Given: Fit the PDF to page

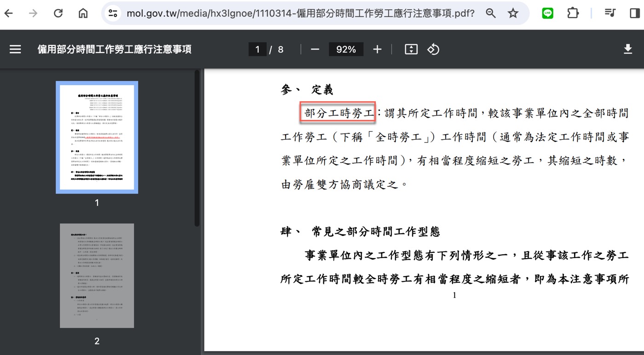Looking at the screenshot, I should [411, 49].
